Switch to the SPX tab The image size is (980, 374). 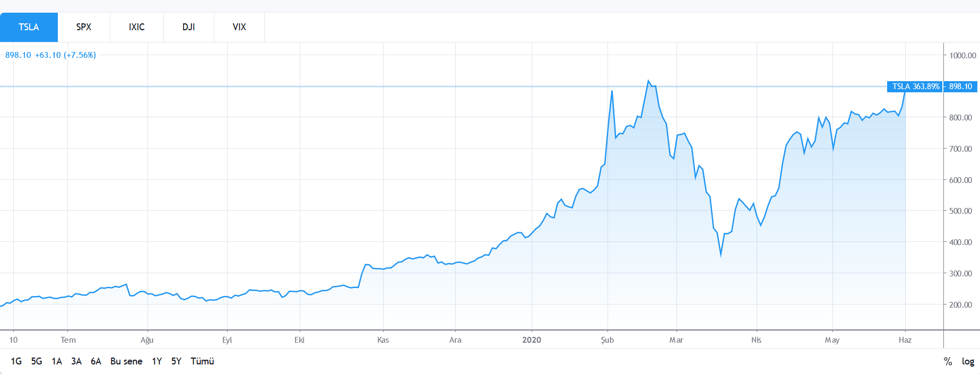84,27
